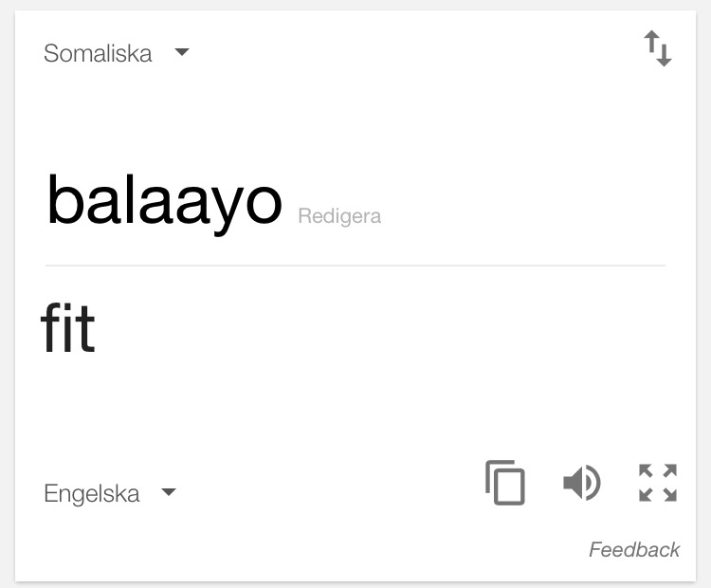
Task: Click the up arrow of swap icon
Action: 651,42
